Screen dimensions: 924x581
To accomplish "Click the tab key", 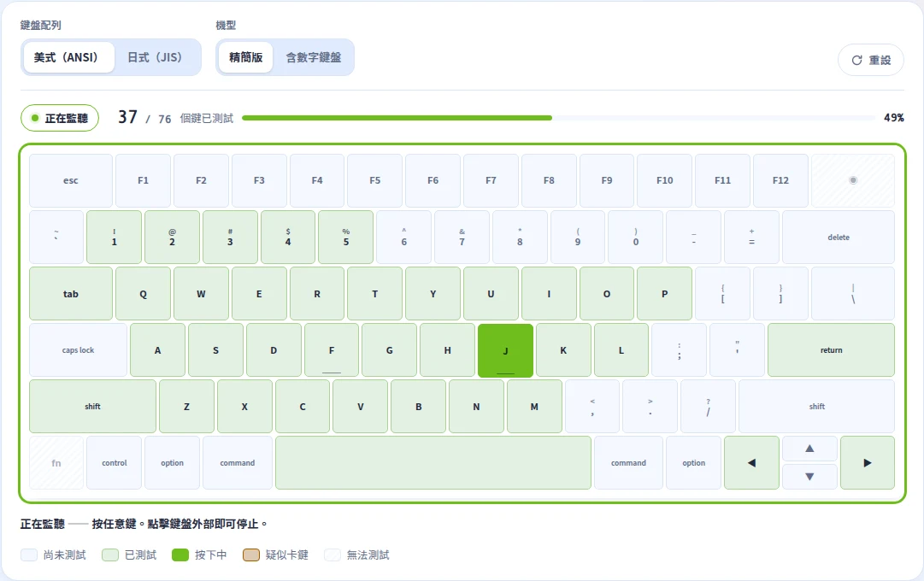I will point(71,293).
